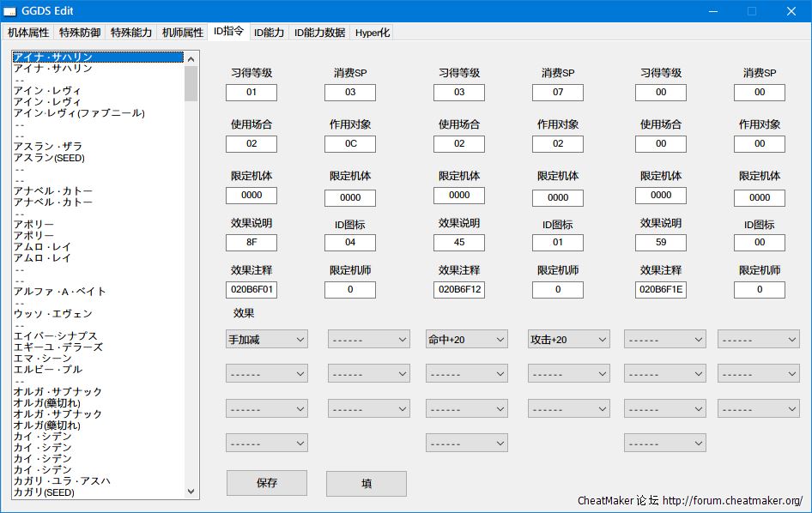Image resolution: width=812 pixels, height=513 pixels.
Task: Select the ID能力数据 tab
Action: [319, 33]
